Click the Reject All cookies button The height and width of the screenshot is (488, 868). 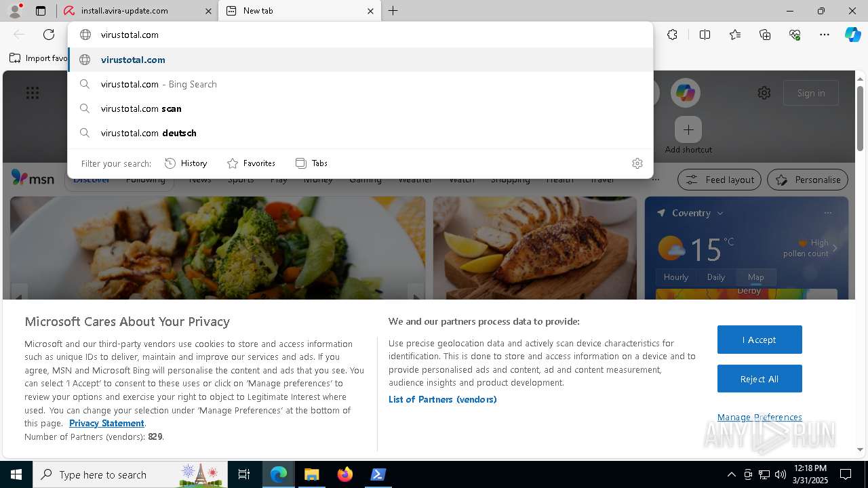[x=759, y=379]
